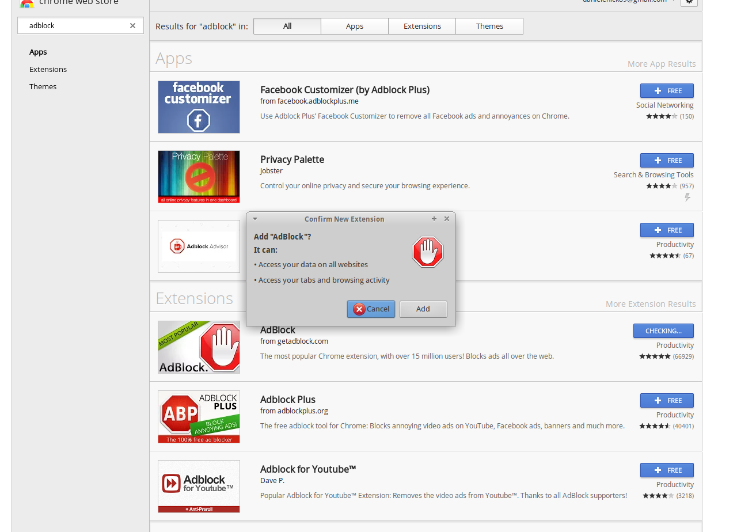756x532 pixels.
Task: Open More App Results link
Action: click(662, 64)
